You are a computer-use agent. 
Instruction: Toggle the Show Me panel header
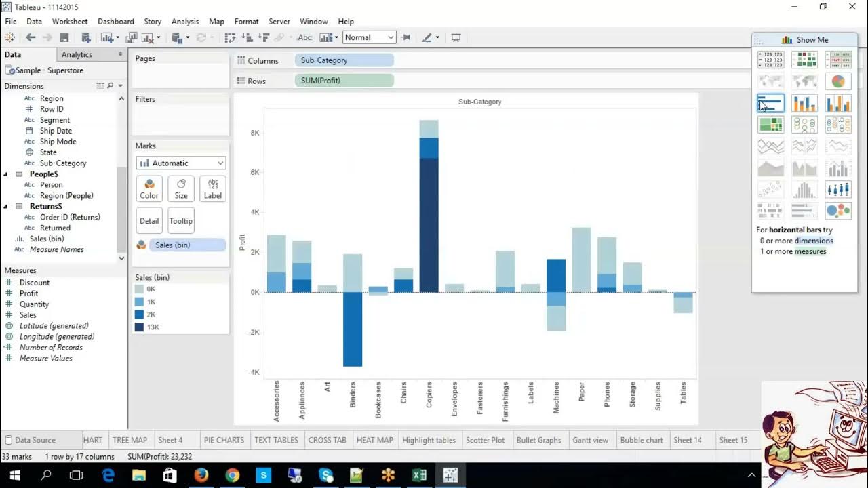(x=804, y=40)
